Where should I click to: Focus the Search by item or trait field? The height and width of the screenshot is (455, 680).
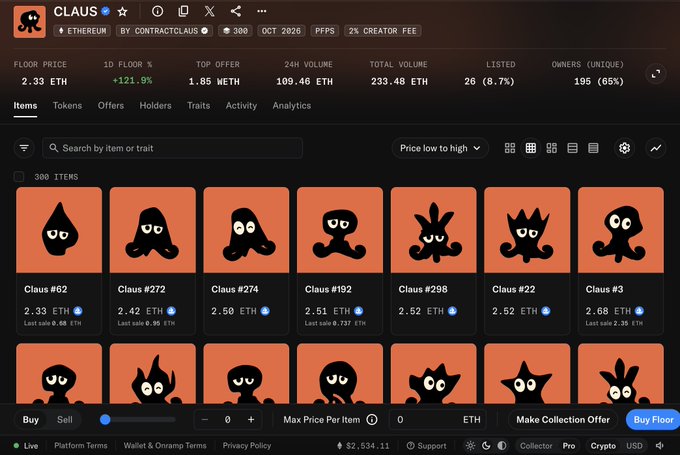point(173,148)
